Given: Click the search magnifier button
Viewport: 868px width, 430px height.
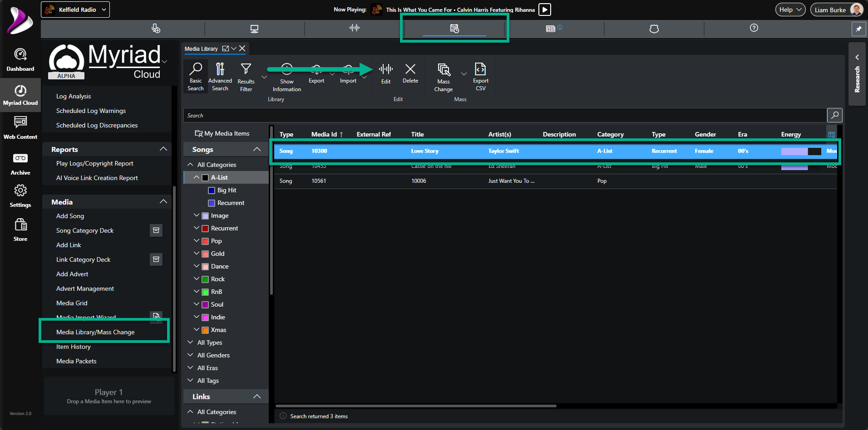Looking at the screenshot, I should coord(834,115).
